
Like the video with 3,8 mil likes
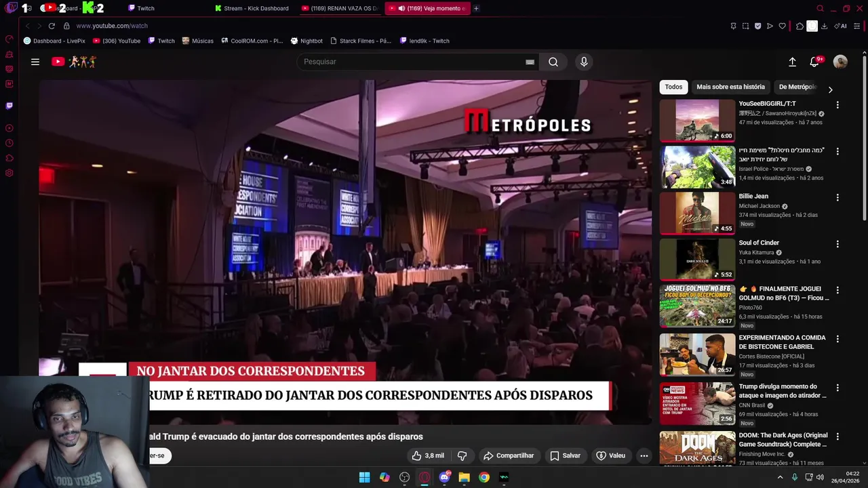click(x=427, y=455)
